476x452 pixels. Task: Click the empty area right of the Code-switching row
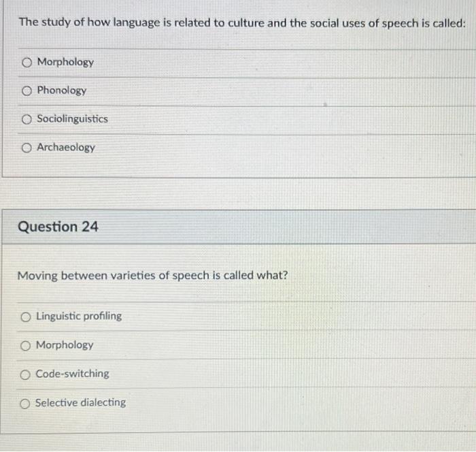(x=292, y=374)
